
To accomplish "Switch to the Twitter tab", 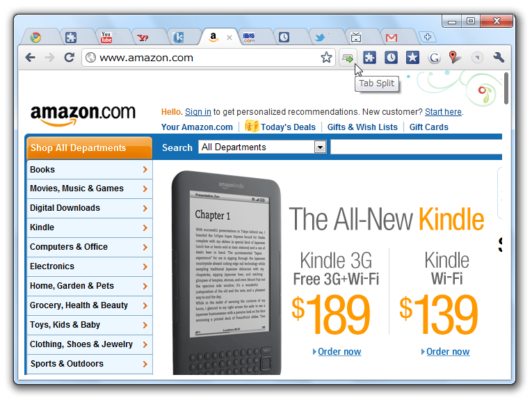I will pos(320,38).
